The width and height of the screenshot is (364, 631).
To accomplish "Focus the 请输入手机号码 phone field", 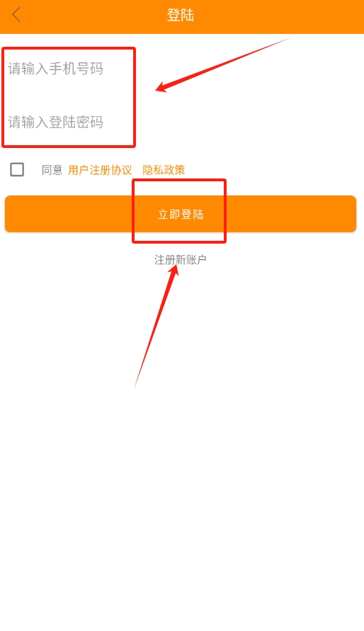I will pos(181,69).
